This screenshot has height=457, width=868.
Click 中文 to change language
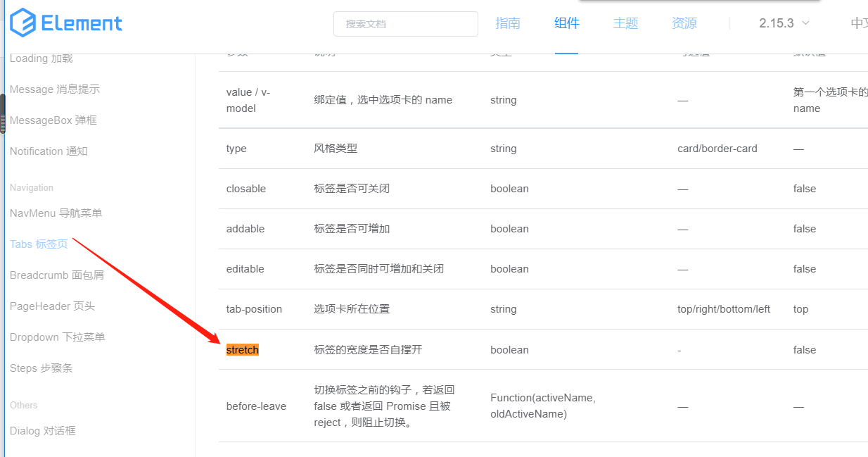(860, 23)
